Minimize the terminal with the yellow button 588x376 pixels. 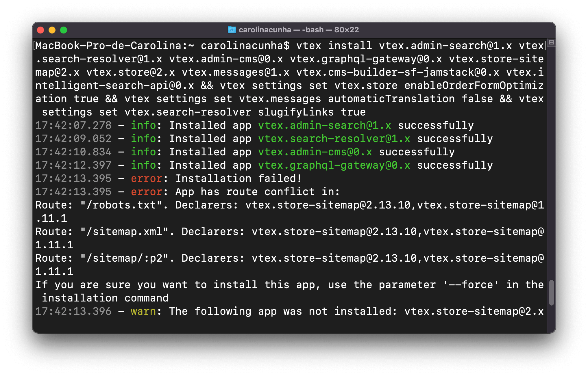(x=52, y=30)
